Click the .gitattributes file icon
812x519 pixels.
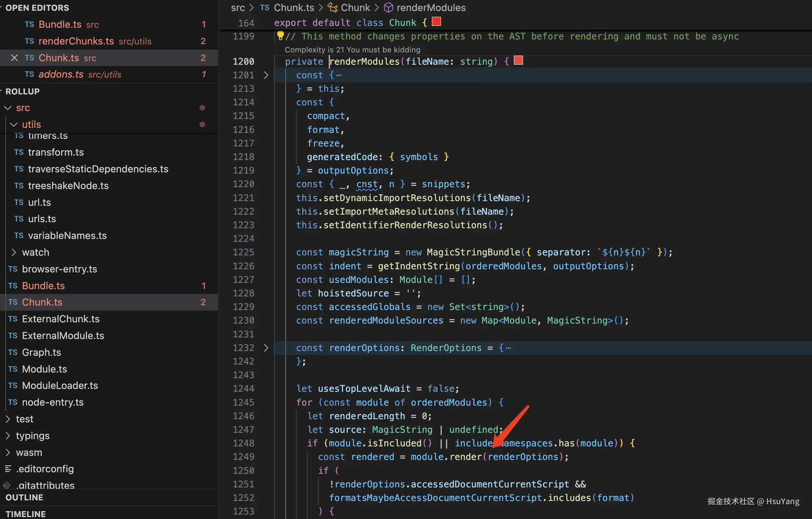click(7, 485)
